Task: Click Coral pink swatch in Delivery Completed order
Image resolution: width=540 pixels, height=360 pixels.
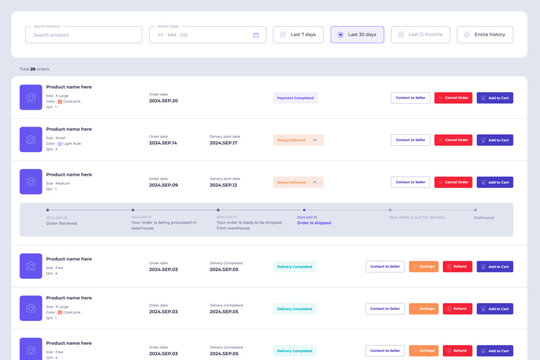Action: (60, 312)
